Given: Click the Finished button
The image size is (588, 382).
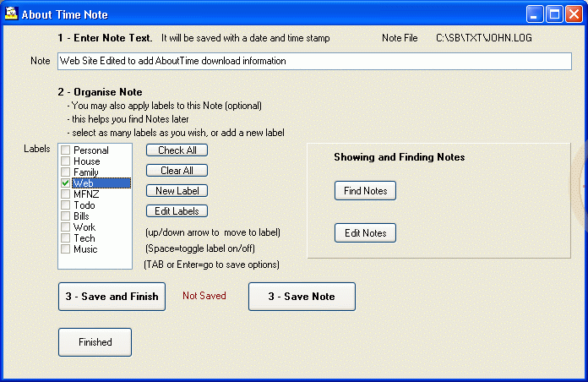Looking at the screenshot, I should [95, 342].
